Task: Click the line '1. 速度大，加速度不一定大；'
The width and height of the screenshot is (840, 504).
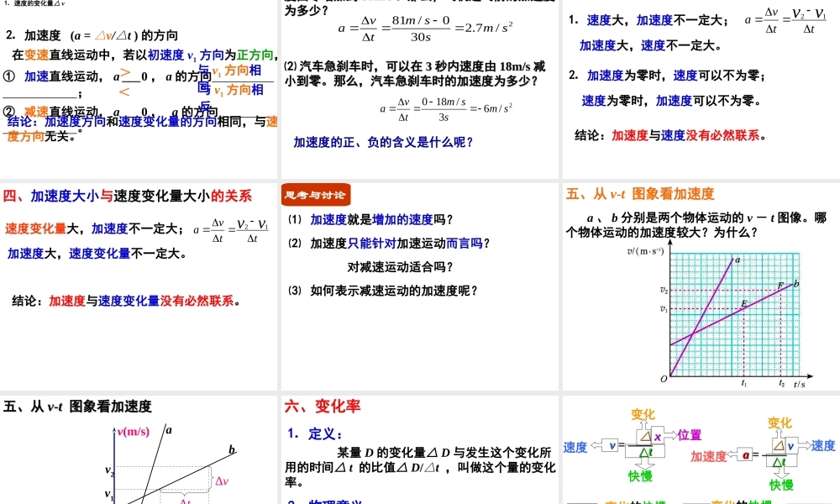Action: [x=648, y=20]
